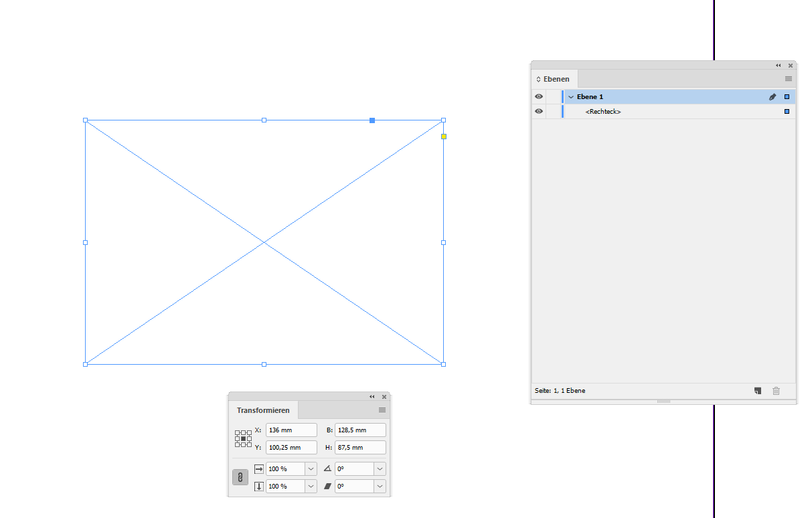Image resolution: width=812 pixels, height=518 pixels.
Task: Toggle the lock box for Ebene 1
Action: coord(553,96)
